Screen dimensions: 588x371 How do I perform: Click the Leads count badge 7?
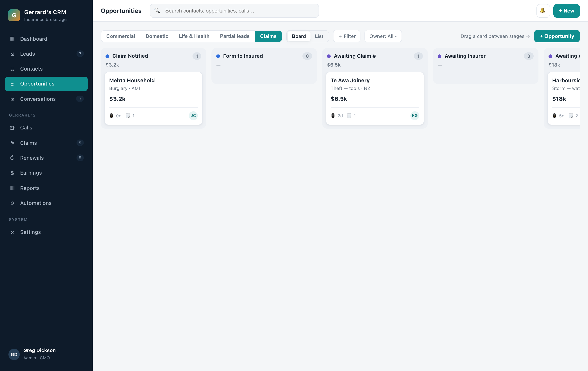coord(80,54)
